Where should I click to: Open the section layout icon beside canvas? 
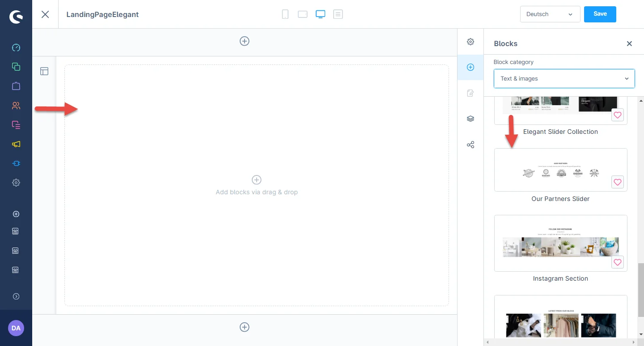point(44,71)
